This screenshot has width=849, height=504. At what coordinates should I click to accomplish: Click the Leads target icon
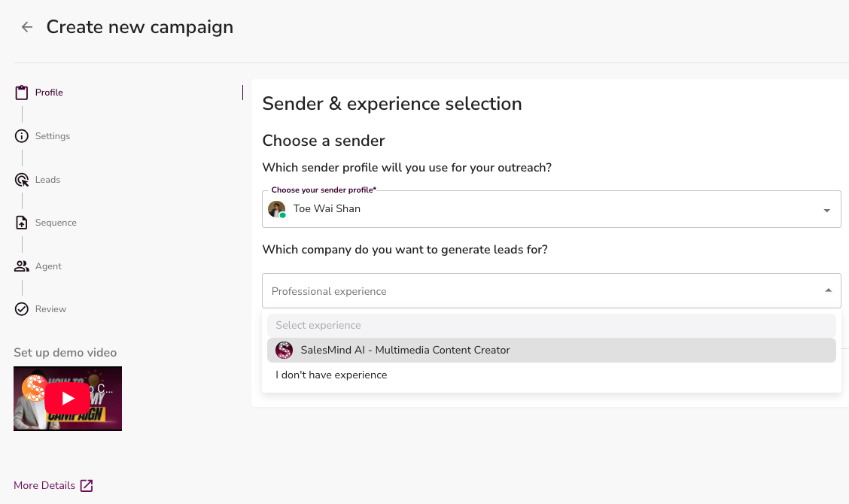tap(22, 180)
